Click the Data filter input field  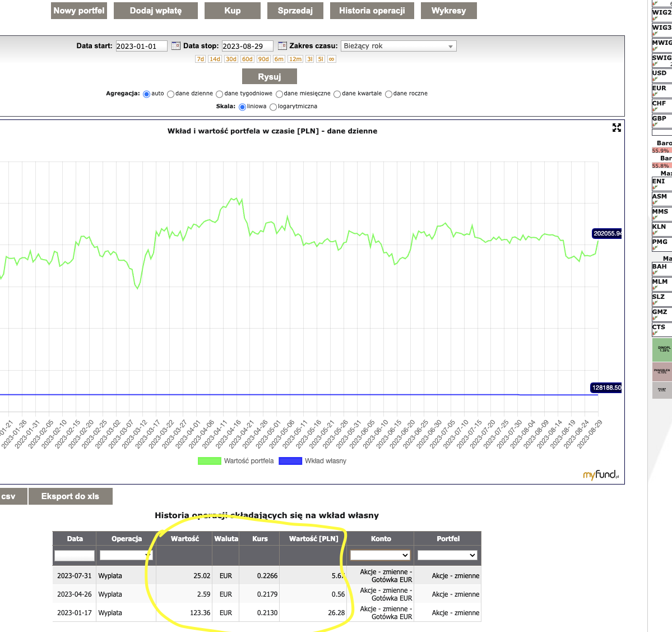[75, 556]
